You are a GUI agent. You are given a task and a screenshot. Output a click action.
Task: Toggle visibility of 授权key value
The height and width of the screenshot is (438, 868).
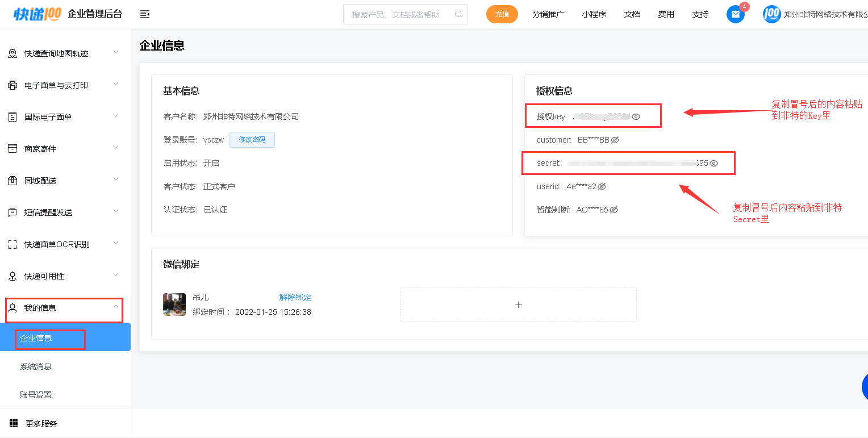tap(636, 116)
